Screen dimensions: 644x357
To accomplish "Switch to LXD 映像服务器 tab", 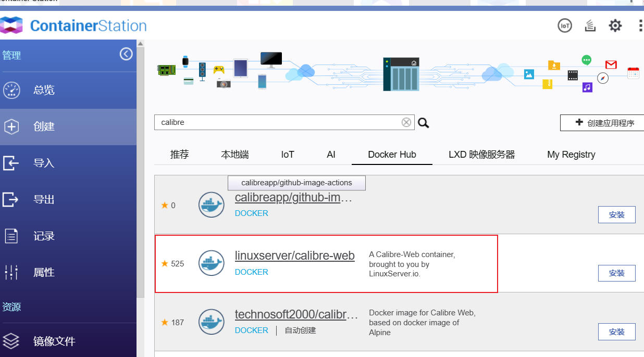I will point(482,155).
